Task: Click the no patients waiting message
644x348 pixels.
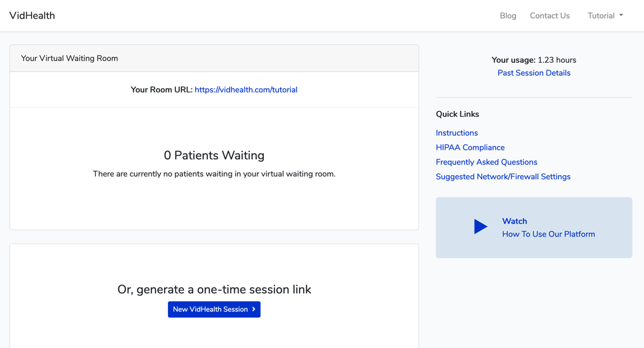Action: [x=214, y=174]
